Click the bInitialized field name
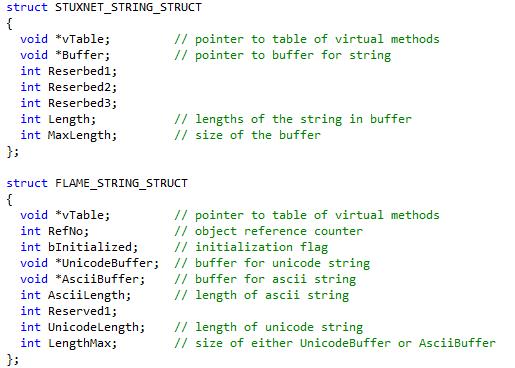The height and width of the screenshot is (368, 515). pos(90,247)
